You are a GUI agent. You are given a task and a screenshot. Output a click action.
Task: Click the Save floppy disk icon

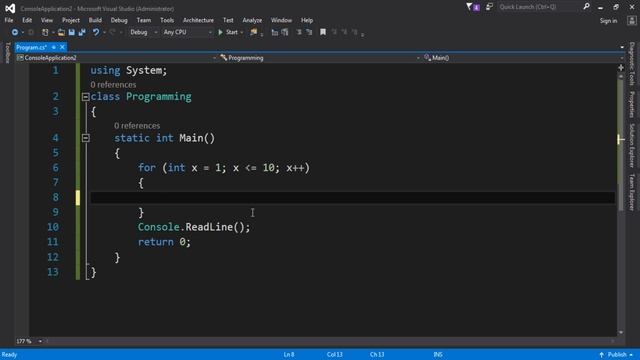71,32
